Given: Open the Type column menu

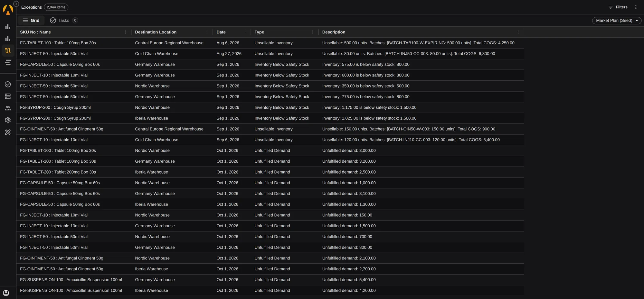Looking at the screenshot, I should point(313,32).
